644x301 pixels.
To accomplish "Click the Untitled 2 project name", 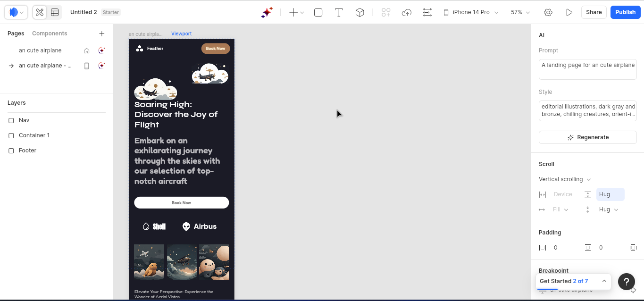I will 84,12.
